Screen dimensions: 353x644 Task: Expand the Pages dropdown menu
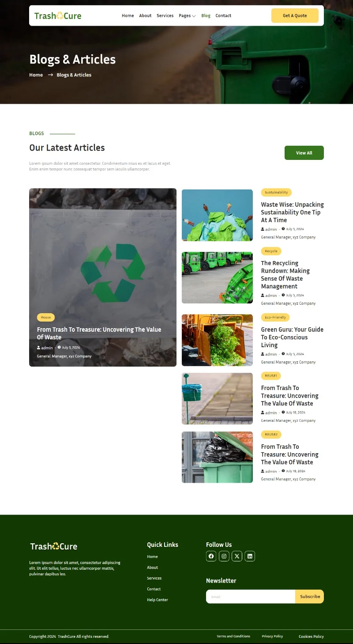[187, 15]
